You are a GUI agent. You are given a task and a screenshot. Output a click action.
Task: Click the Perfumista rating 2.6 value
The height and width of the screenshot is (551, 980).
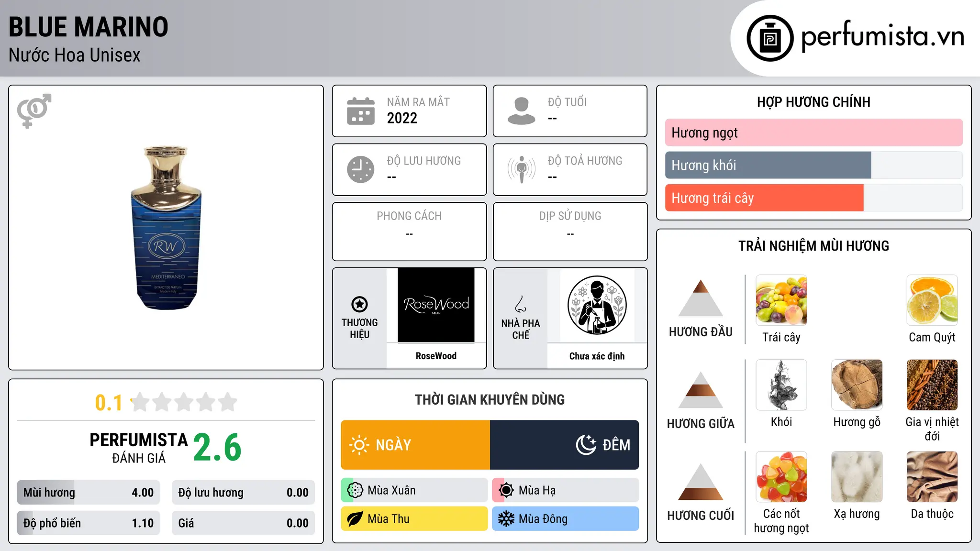218,447
